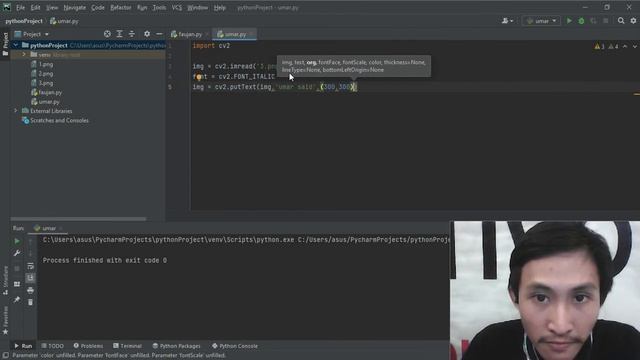Image resolution: width=640 pixels, height=360 pixels.
Task: Click the status bar tool windows icon
Action: tap(5, 356)
